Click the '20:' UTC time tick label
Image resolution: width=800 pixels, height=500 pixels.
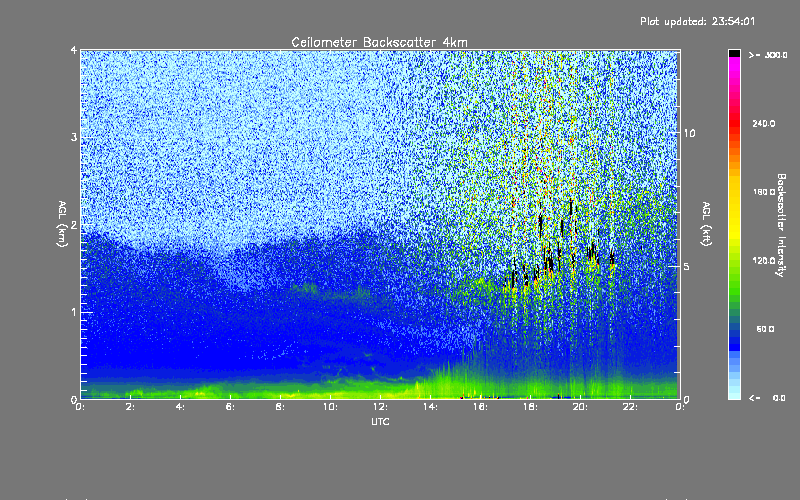[x=580, y=407]
